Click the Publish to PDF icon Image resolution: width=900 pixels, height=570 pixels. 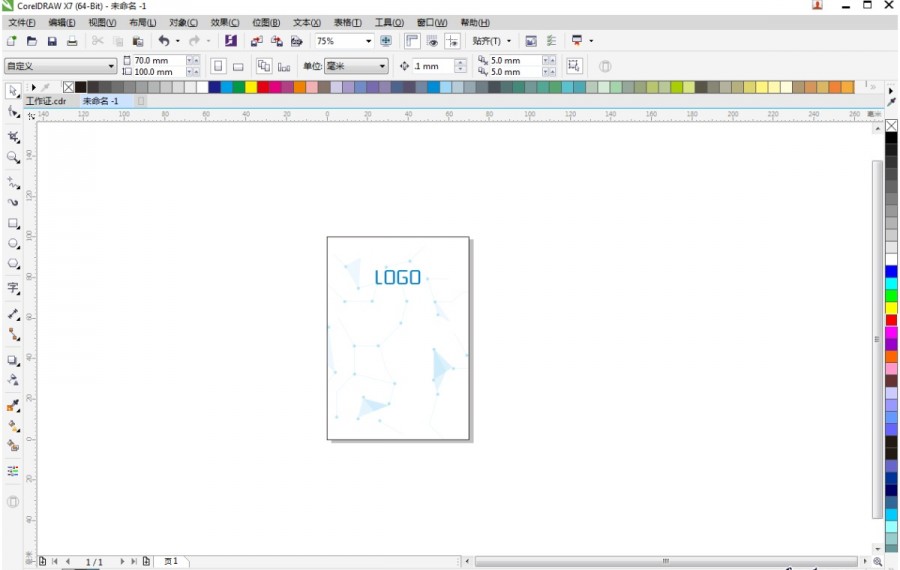297,41
